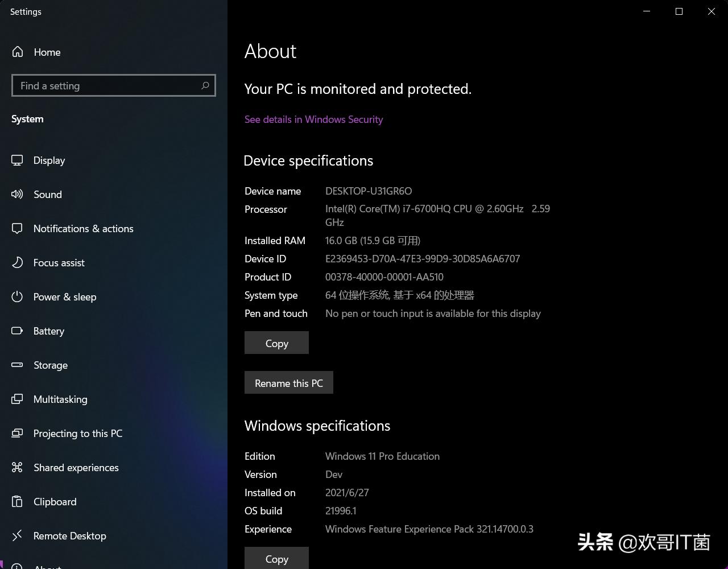728x569 pixels.
Task: Open Power & sleep using the power icon
Action: coord(17,296)
